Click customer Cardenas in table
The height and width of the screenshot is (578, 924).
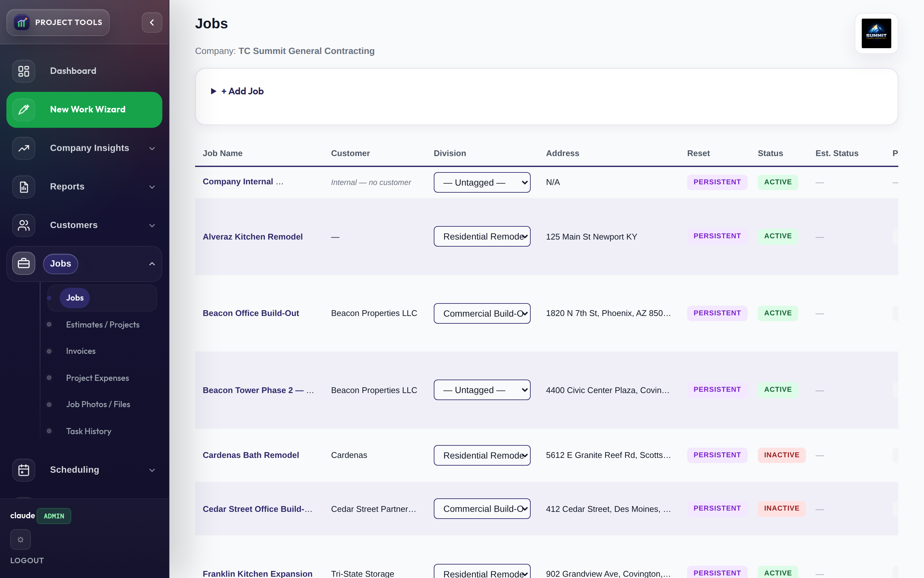[349, 455]
